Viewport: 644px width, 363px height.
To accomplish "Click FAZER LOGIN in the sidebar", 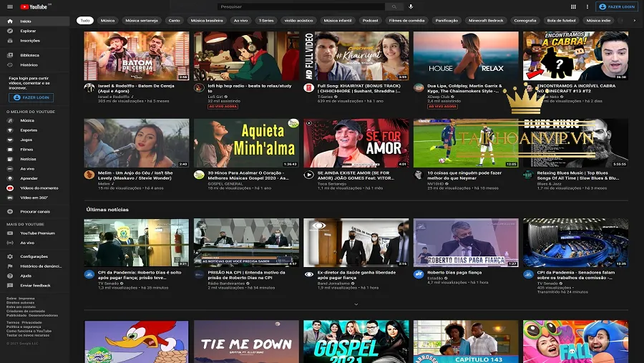I will 31,97.
